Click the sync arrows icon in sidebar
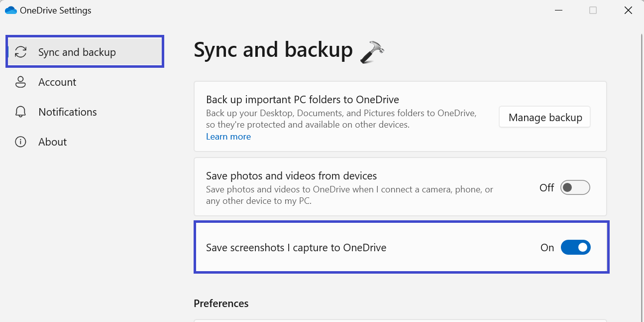 coord(20,52)
